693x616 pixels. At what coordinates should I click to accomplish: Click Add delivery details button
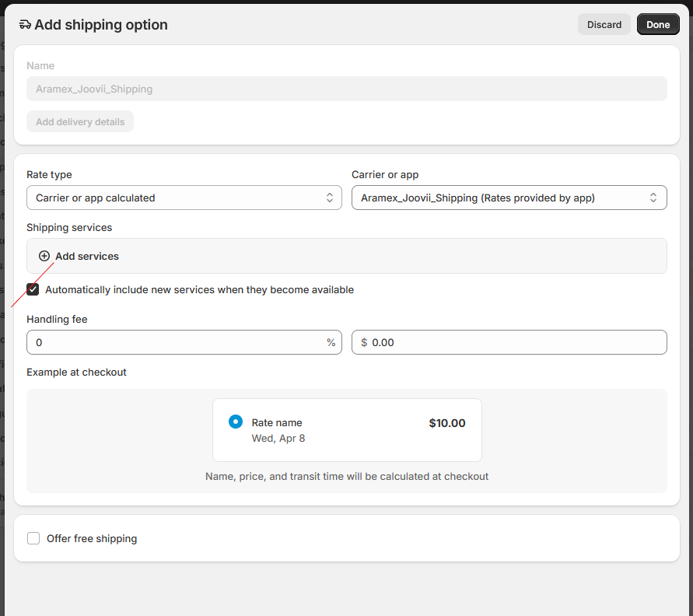pyautogui.click(x=80, y=122)
